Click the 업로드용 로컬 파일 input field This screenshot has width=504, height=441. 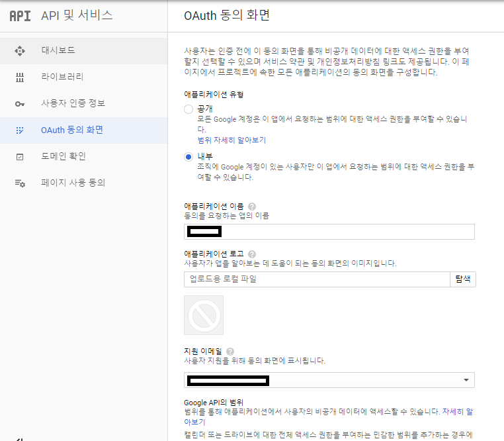click(317, 279)
